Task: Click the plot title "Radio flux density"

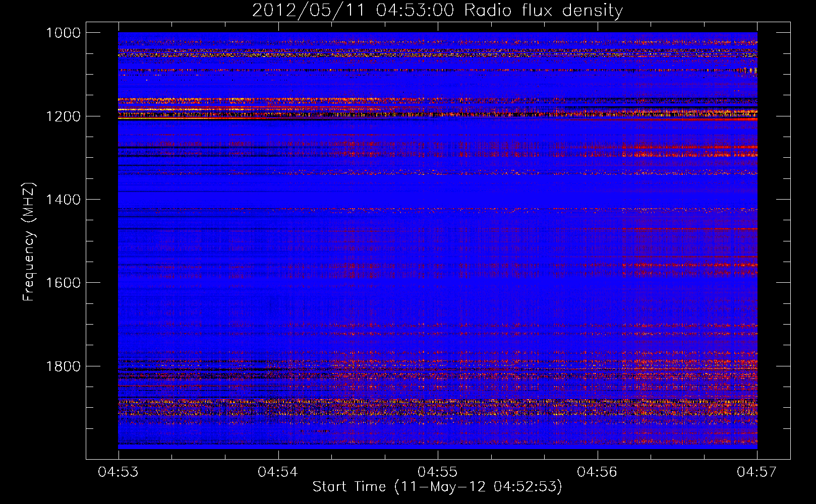Action: point(543,11)
